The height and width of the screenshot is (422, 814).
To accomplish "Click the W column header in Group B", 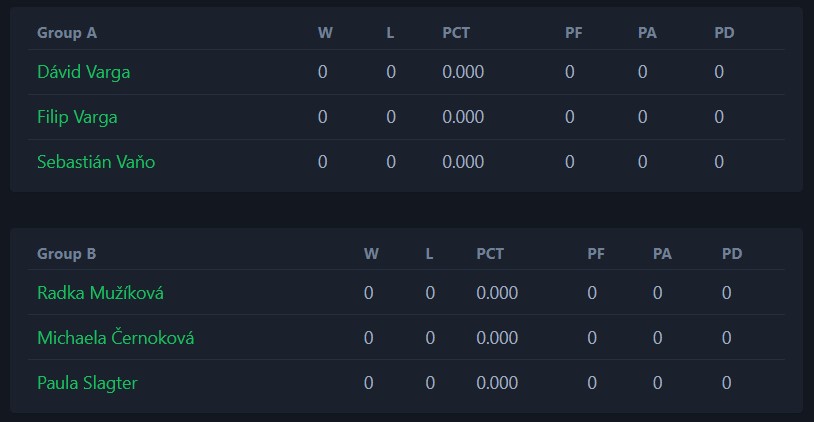I will (371, 254).
